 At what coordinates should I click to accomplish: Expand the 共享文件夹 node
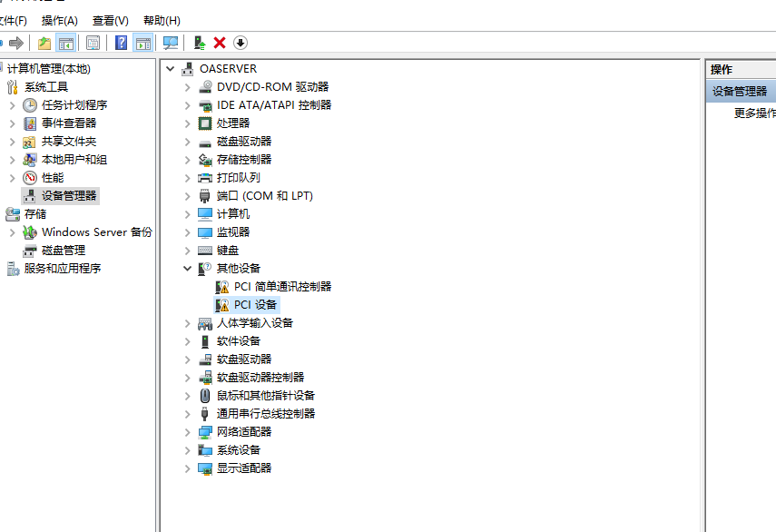pos(13,142)
